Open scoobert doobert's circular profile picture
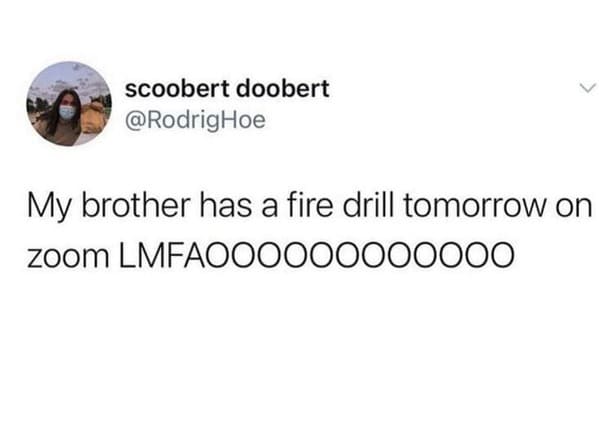599x428 pixels. point(69,104)
